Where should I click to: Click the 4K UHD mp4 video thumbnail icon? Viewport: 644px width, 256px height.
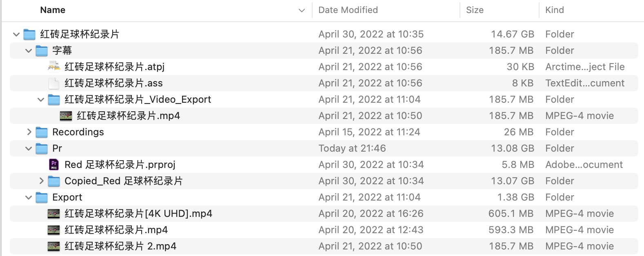coord(54,214)
